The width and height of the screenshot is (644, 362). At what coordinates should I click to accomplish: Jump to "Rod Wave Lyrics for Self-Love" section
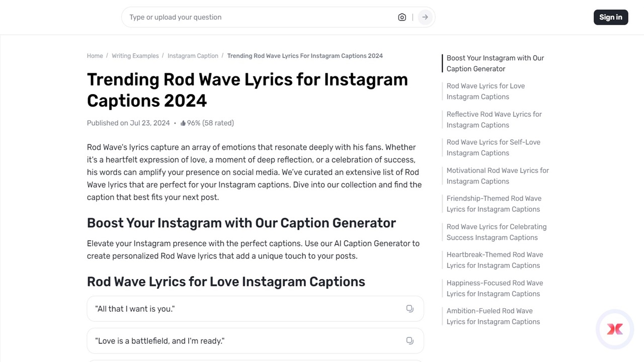493,147
